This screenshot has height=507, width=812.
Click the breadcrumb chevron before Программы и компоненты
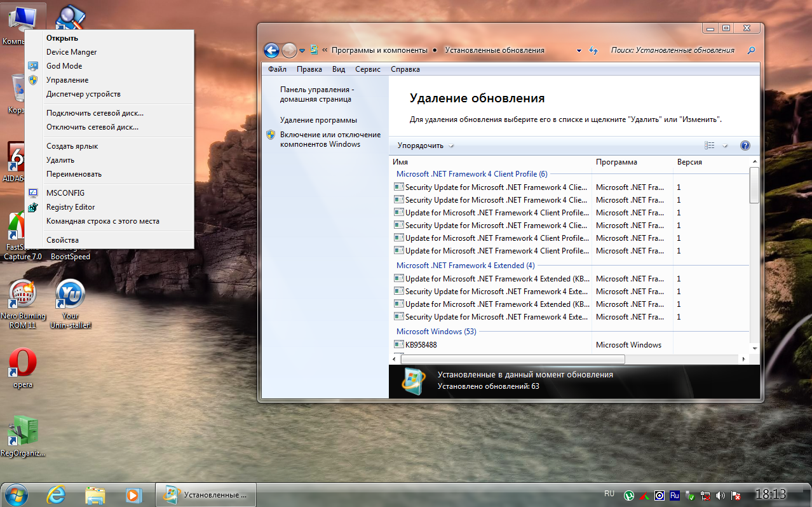tap(325, 50)
